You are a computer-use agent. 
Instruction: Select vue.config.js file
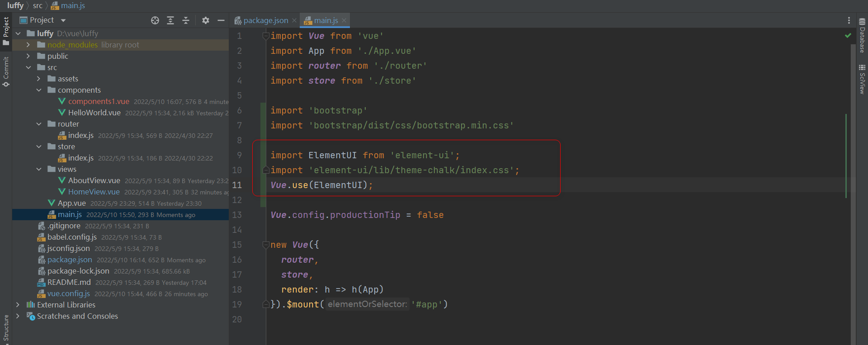click(68, 293)
